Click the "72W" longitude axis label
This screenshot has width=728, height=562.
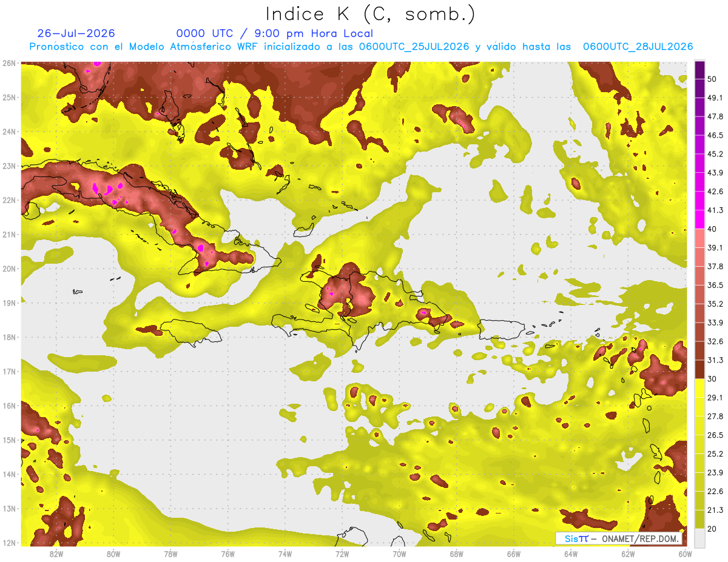tap(342, 554)
